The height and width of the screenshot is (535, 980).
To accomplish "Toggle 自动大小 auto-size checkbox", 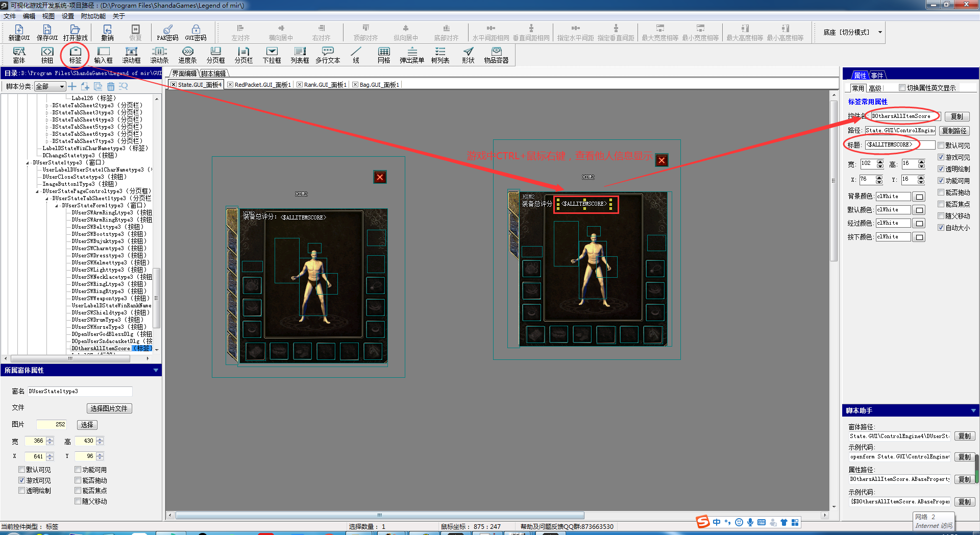I will [941, 228].
